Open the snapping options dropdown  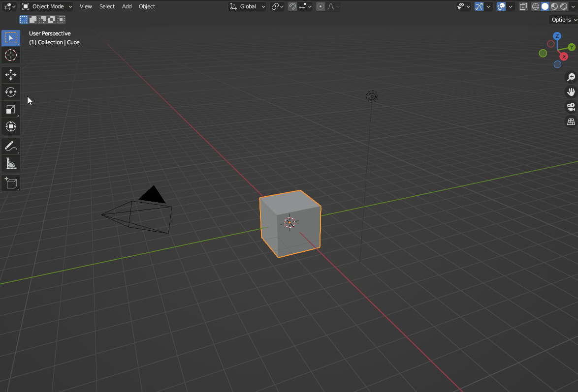(305, 6)
